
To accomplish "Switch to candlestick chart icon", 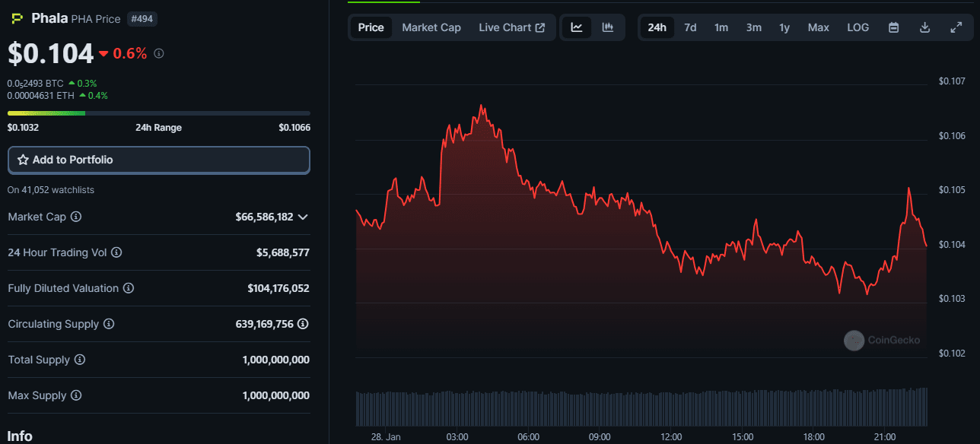I will pyautogui.click(x=608, y=27).
